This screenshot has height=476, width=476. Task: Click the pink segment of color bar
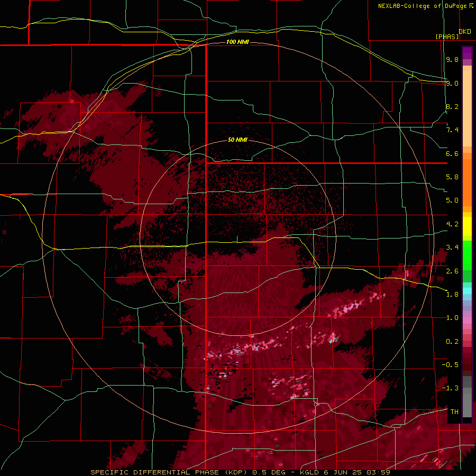[467, 321]
